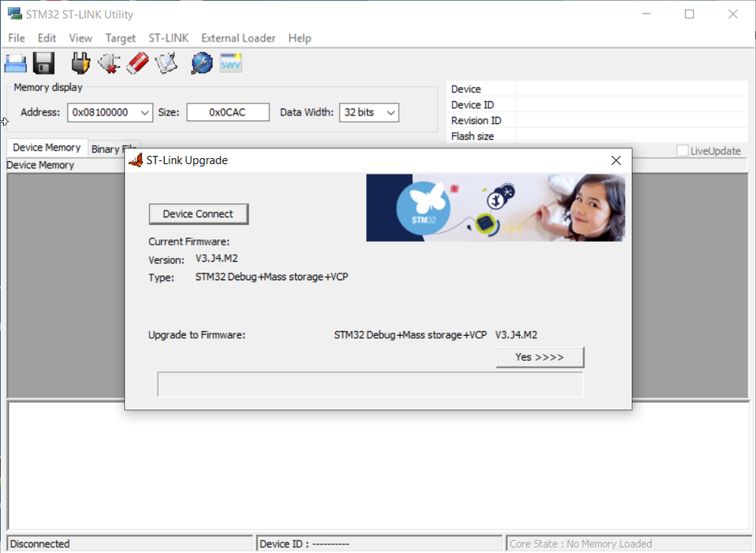Image resolution: width=756 pixels, height=553 pixels.
Task: Click the Type text STM32 Debug+Mass storage+VCP
Action: (272, 277)
